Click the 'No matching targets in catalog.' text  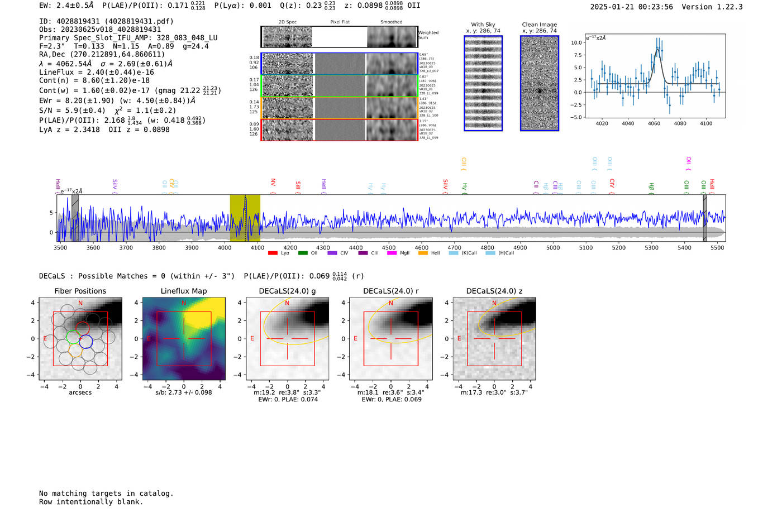click(106, 493)
